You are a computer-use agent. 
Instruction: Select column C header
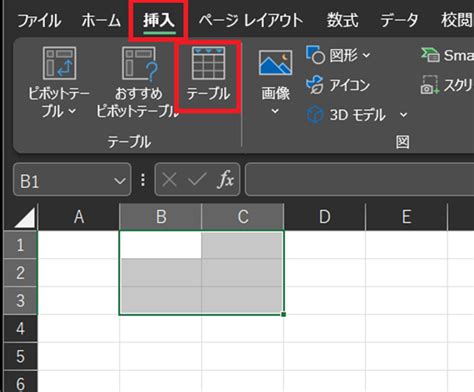243,217
